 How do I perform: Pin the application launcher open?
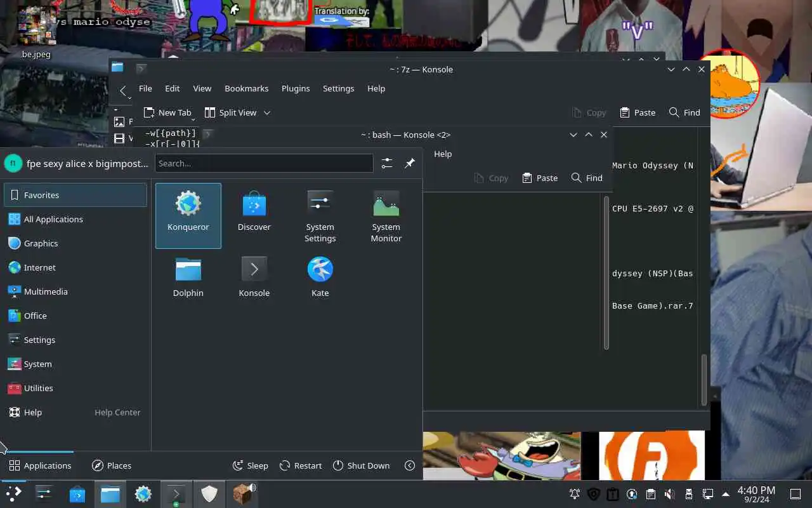pos(410,163)
